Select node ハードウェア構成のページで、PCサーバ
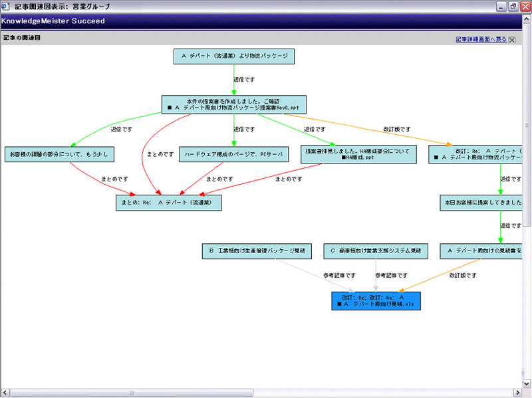Image resolution: width=532 pixels, height=398 pixels. [x=234, y=154]
